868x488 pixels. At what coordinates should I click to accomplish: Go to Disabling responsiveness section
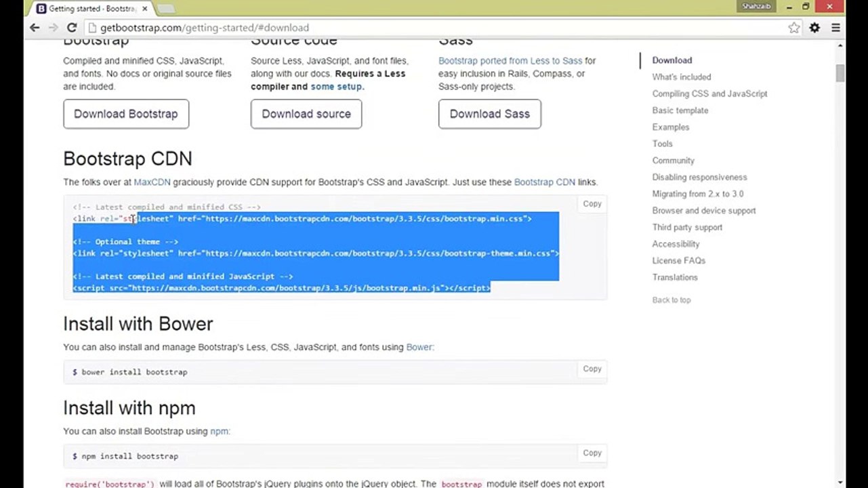(700, 178)
